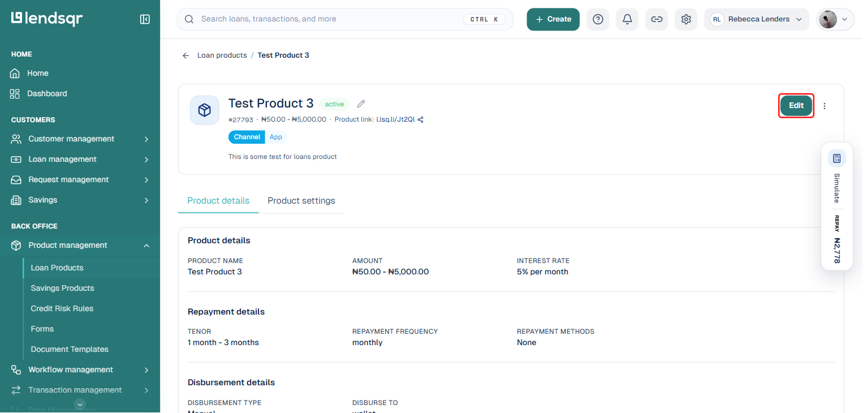
Task: Click the sidebar scroll-down chevron button
Action: (x=80, y=404)
